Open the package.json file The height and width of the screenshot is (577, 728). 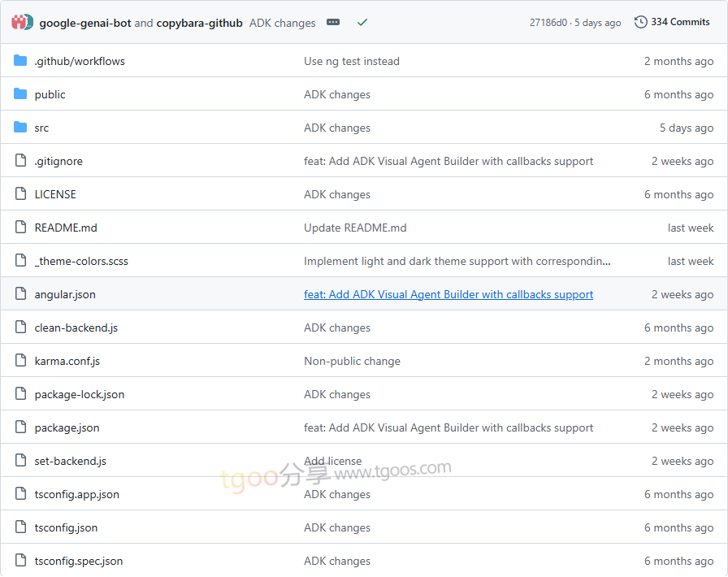pyautogui.click(x=67, y=427)
